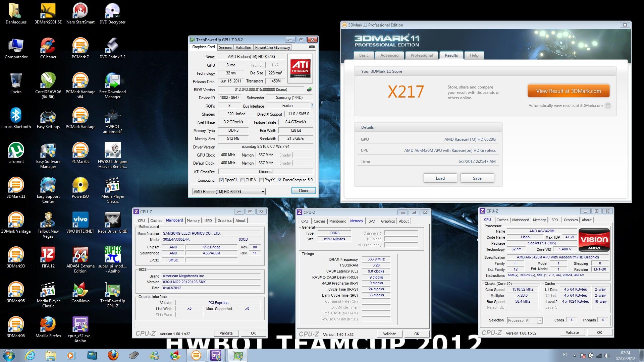Open the Caches tab in the CPU CPU-Z window
This screenshot has width=644, height=362.
[502, 220]
